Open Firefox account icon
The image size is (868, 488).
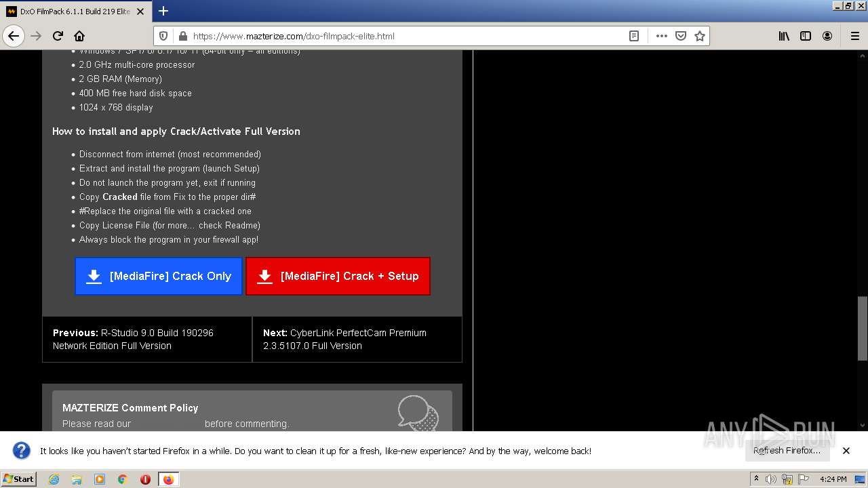point(827,36)
